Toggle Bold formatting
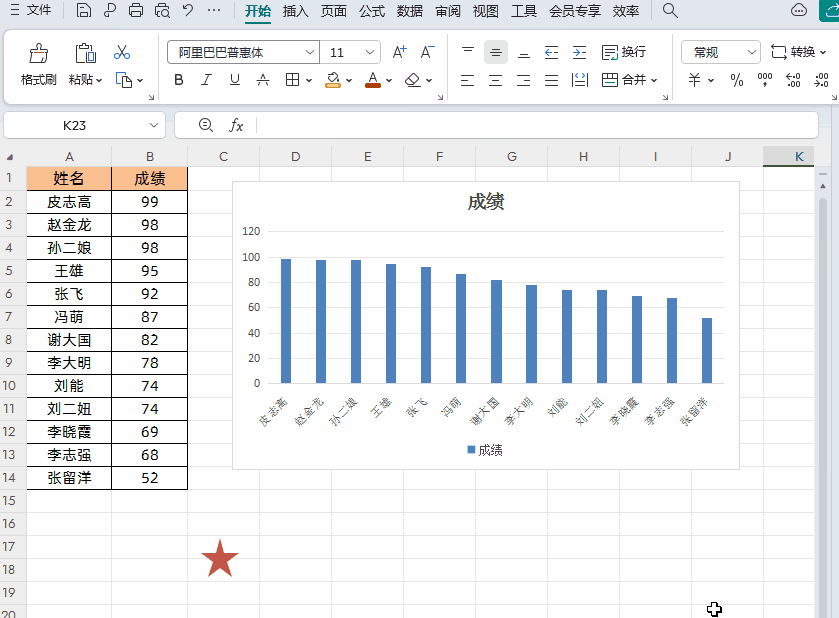 click(x=179, y=80)
